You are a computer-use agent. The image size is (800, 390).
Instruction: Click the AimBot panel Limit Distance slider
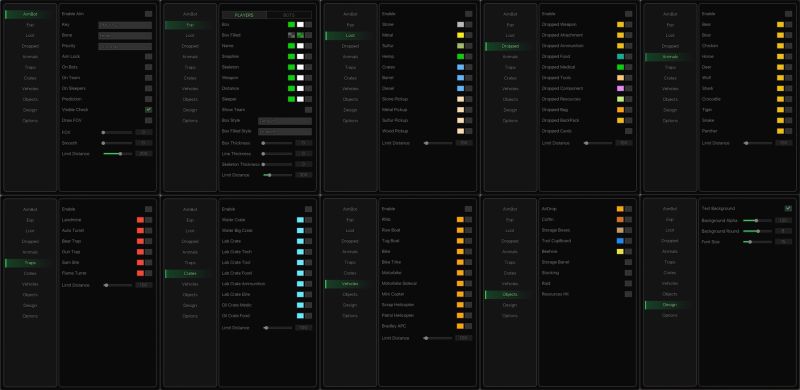pyautogui.click(x=117, y=154)
